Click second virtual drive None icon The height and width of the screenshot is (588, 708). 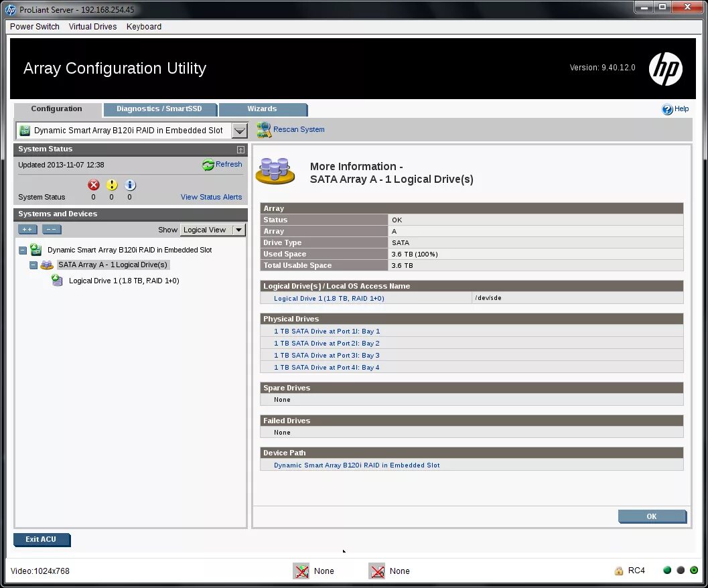(376, 571)
